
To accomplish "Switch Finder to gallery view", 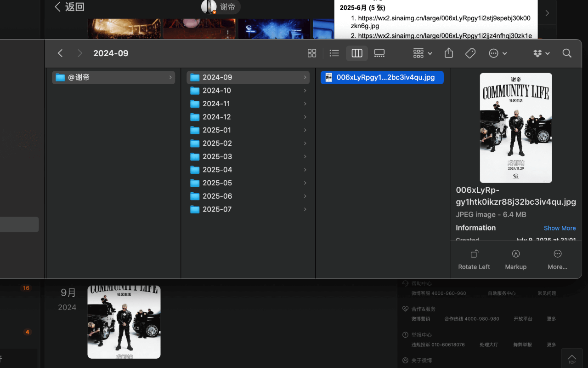I will [379, 53].
